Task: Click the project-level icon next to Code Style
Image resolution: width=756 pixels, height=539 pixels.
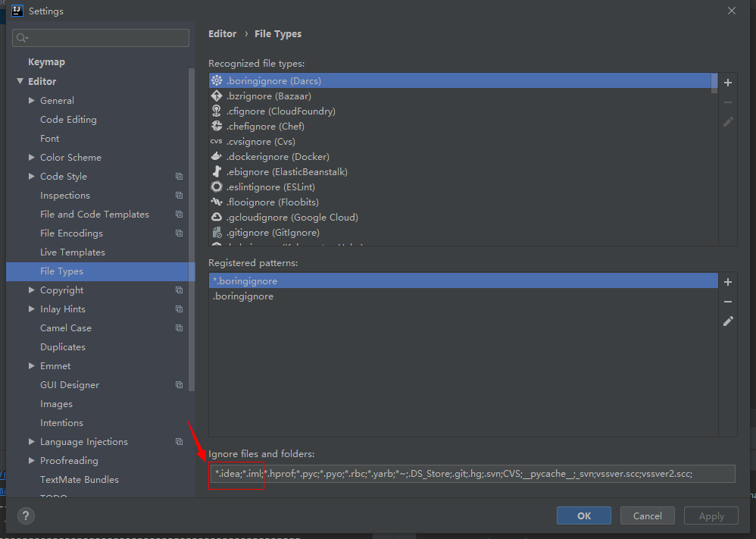Action: pyautogui.click(x=180, y=176)
